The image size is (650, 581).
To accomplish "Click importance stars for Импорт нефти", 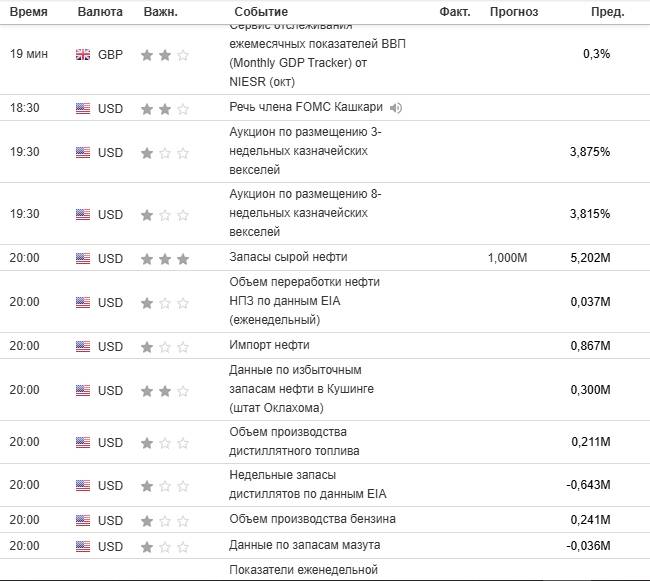I will pyautogui.click(x=164, y=347).
